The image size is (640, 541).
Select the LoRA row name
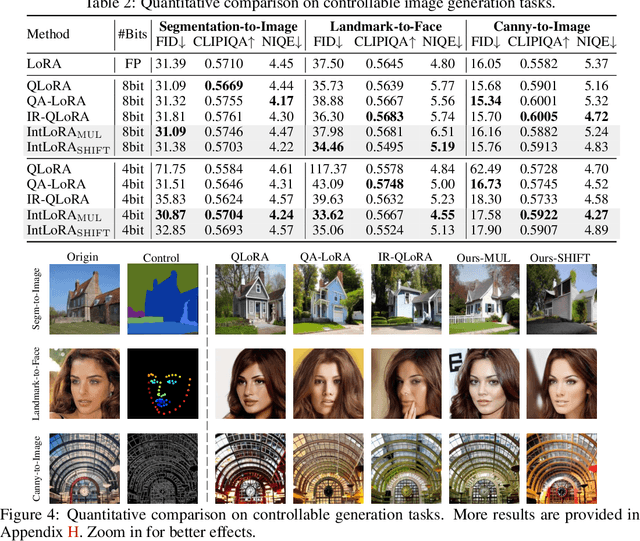44,64
